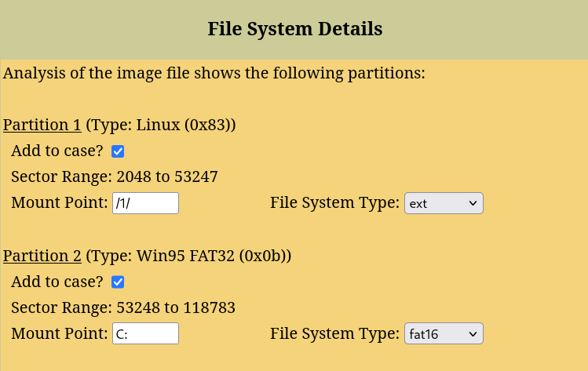Click the Mount Point field containing C:
Screen dimensions: 588x371
coord(146,335)
